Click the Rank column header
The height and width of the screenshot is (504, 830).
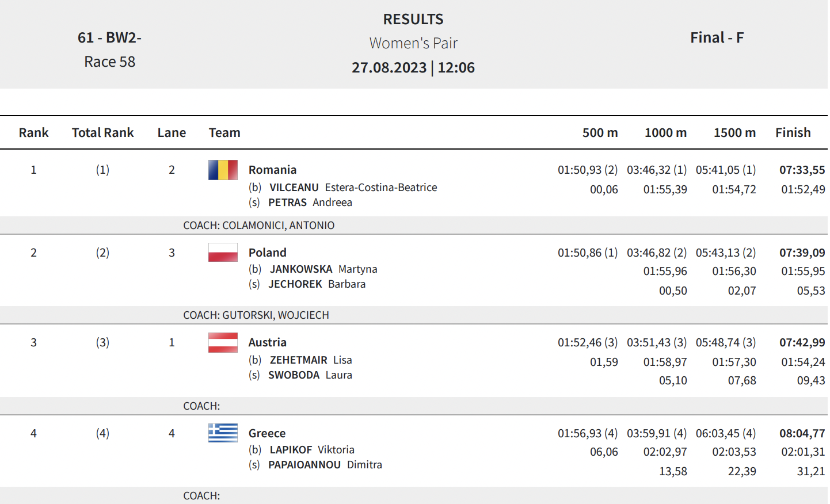[33, 132]
